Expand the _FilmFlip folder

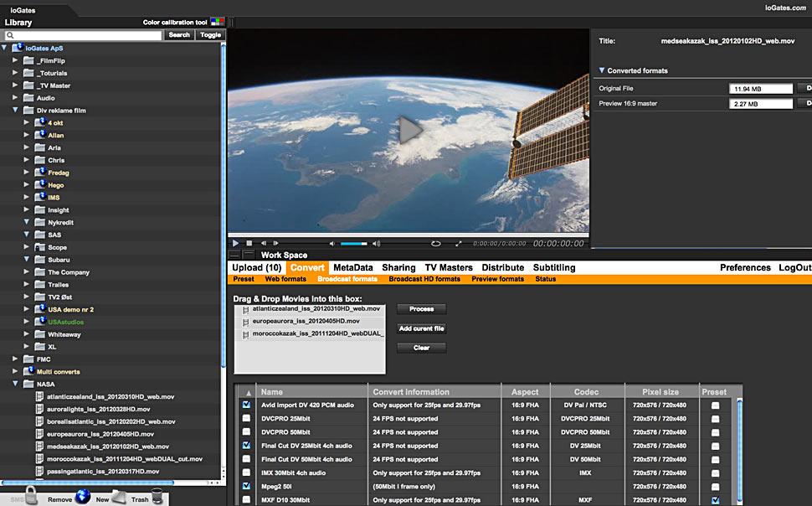point(15,60)
